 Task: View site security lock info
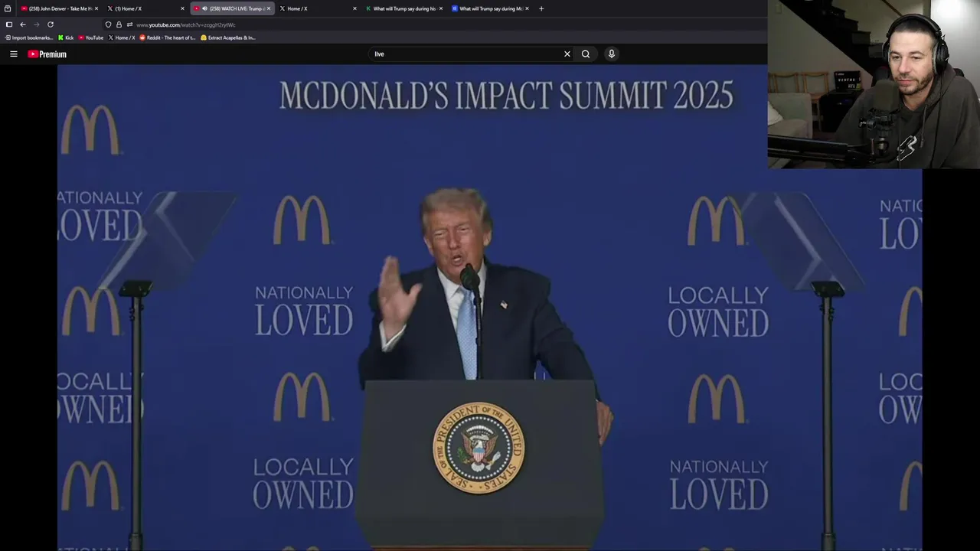click(119, 24)
